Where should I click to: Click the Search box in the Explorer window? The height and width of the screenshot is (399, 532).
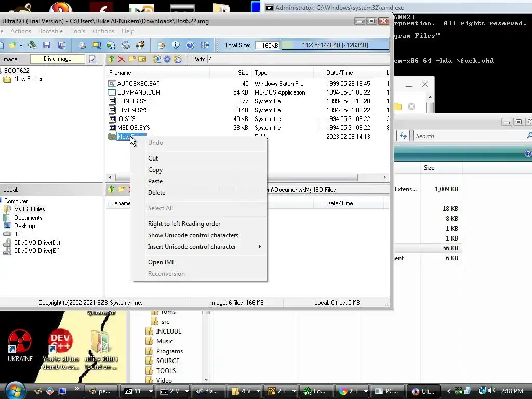pos(472,136)
